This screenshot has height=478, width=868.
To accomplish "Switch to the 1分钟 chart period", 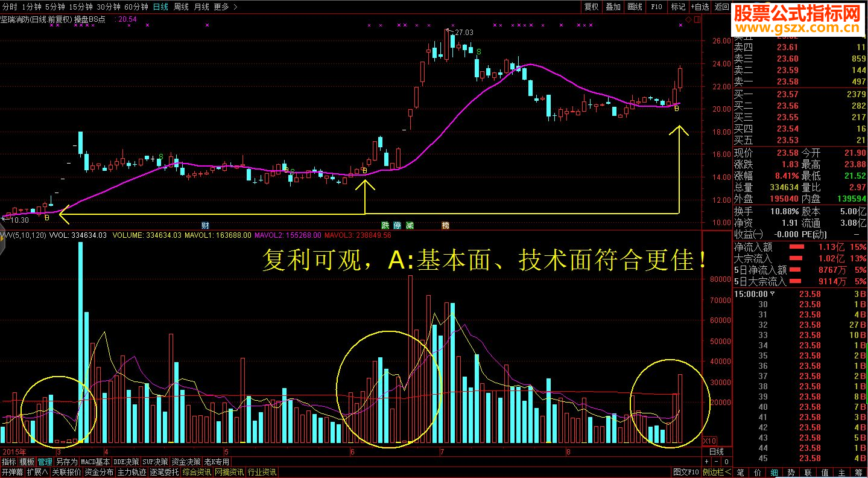I will coord(31,7).
